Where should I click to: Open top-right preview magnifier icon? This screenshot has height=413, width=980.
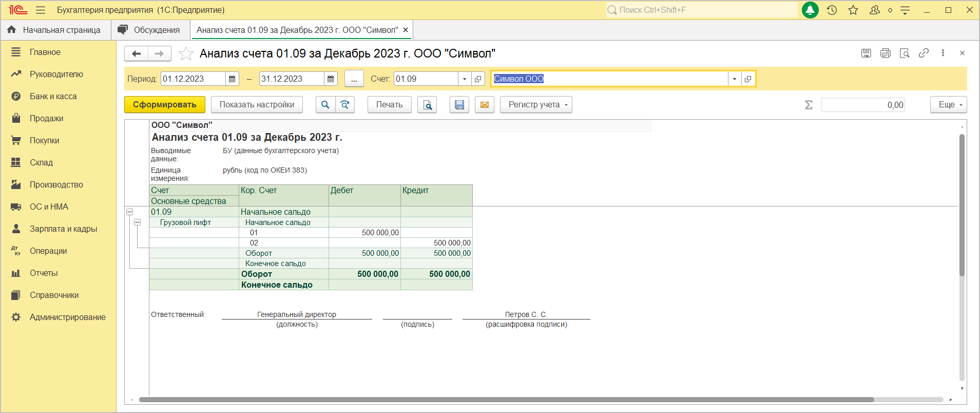point(905,53)
